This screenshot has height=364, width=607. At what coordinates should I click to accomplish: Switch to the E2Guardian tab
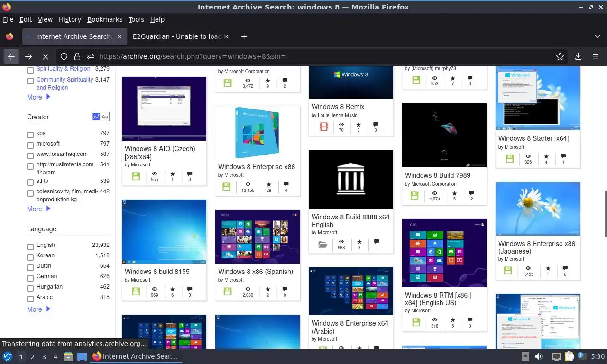pos(180,36)
